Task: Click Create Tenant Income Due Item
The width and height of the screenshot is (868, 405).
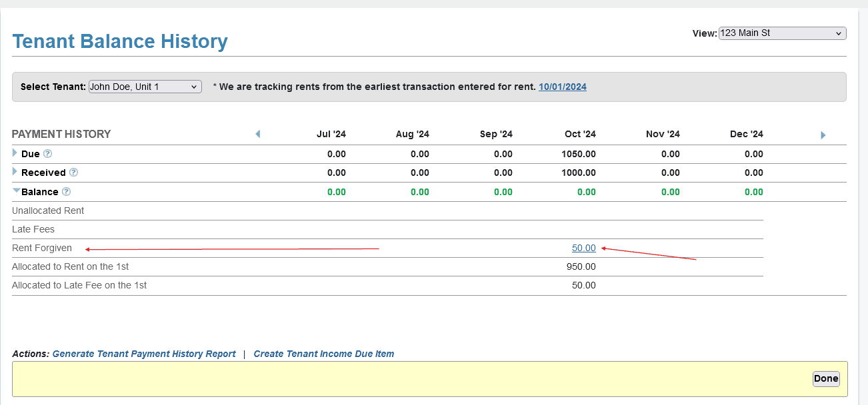Action: [323, 354]
